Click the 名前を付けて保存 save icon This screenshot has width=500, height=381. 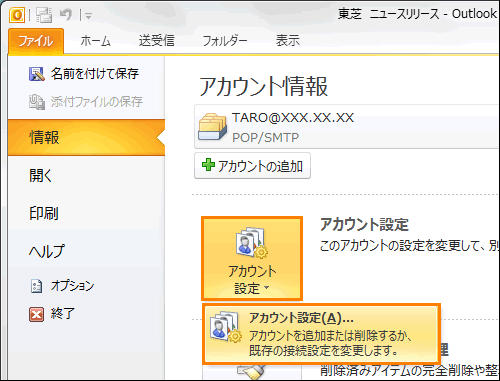(x=37, y=74)
